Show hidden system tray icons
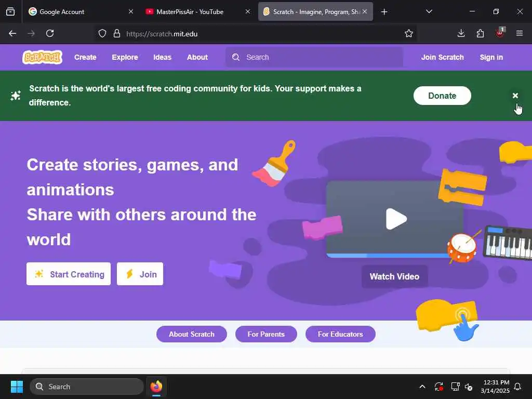 coord(422,387)
